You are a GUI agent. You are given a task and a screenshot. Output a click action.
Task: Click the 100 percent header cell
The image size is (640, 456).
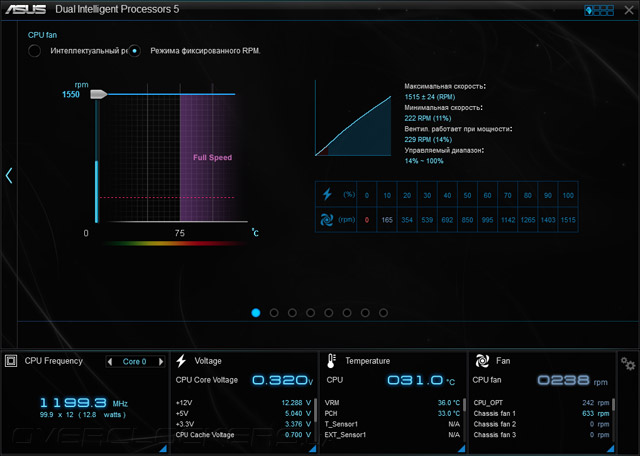(568, 196)
